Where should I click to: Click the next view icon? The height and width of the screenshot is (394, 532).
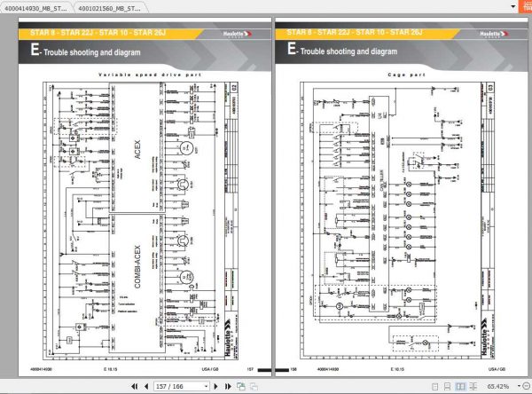254,386
